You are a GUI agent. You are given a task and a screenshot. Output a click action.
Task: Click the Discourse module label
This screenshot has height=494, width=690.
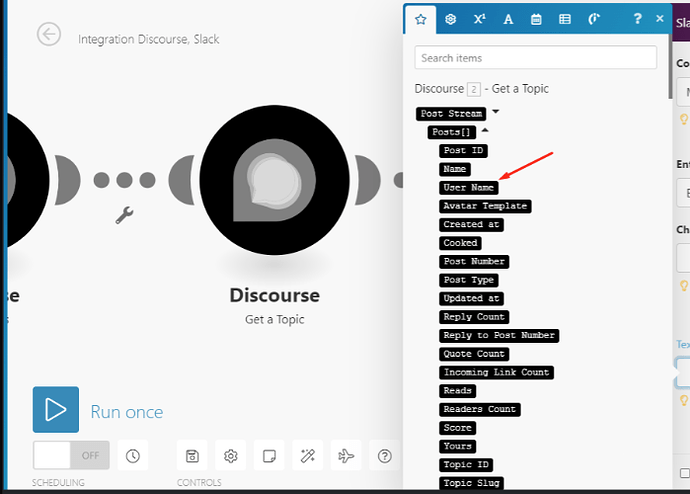[275, 295]
